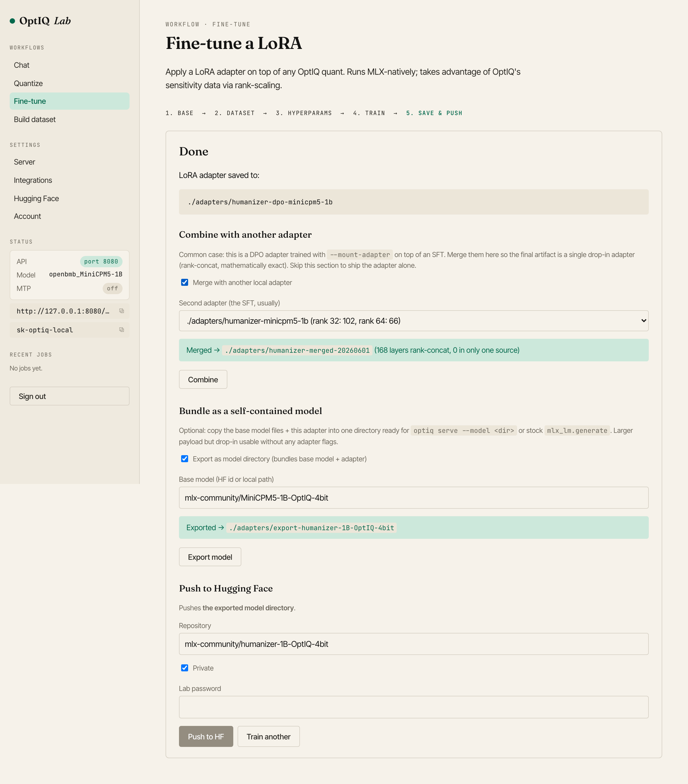Click Push to HF button
The width and height of the screenshot is (688, 784).
[206, 736]
